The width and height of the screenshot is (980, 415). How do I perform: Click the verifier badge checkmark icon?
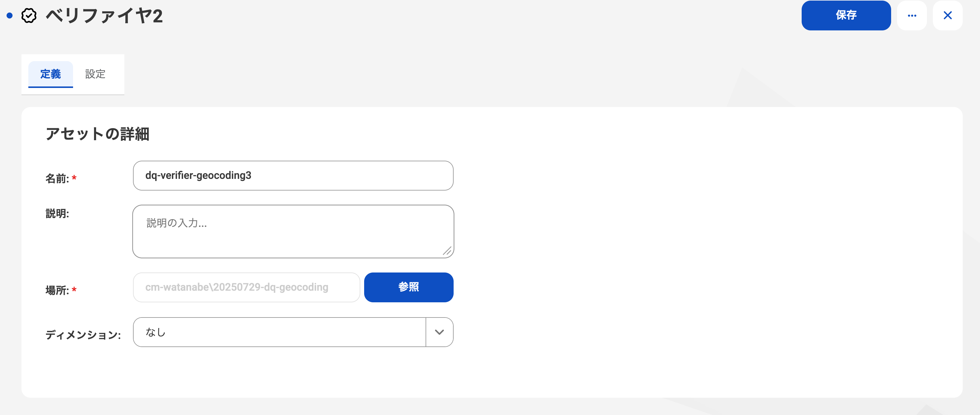click(29, 16)
